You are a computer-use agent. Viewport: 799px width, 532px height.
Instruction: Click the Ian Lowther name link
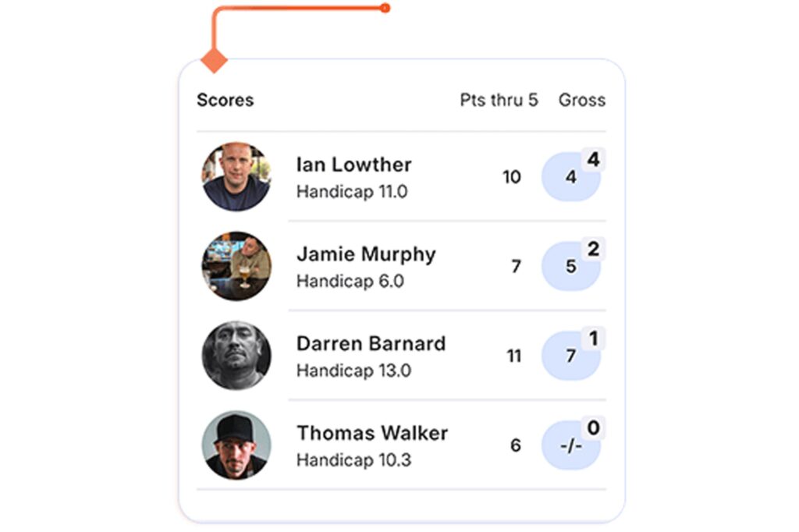[x=353, y=165]
